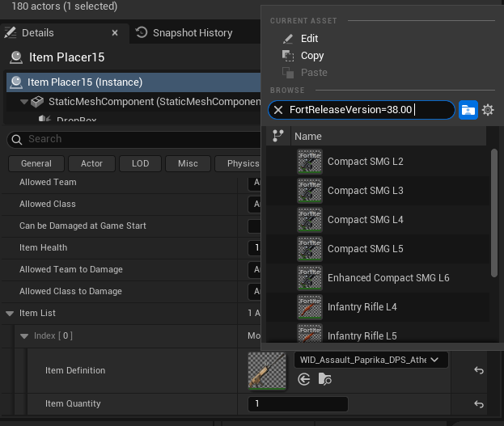504x426 pixels.
Task: Click the FortReleaseVersion=38.00 search box
Action: [x=362, y=110]
